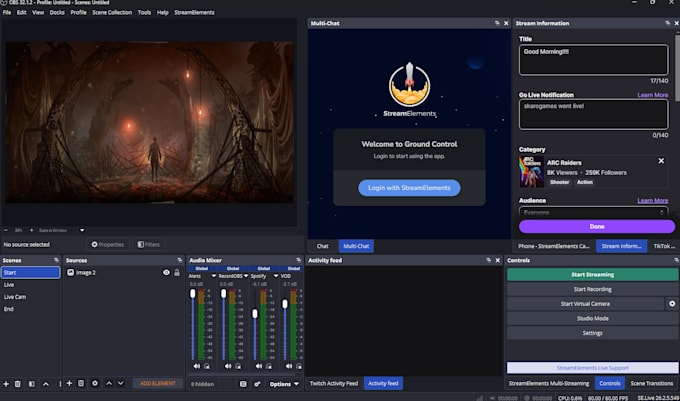Image resolution: width=680 pixels, height=401 pixels.
Task: Toggle the lock on Image 2 source
Action: [x=177, y=272]
